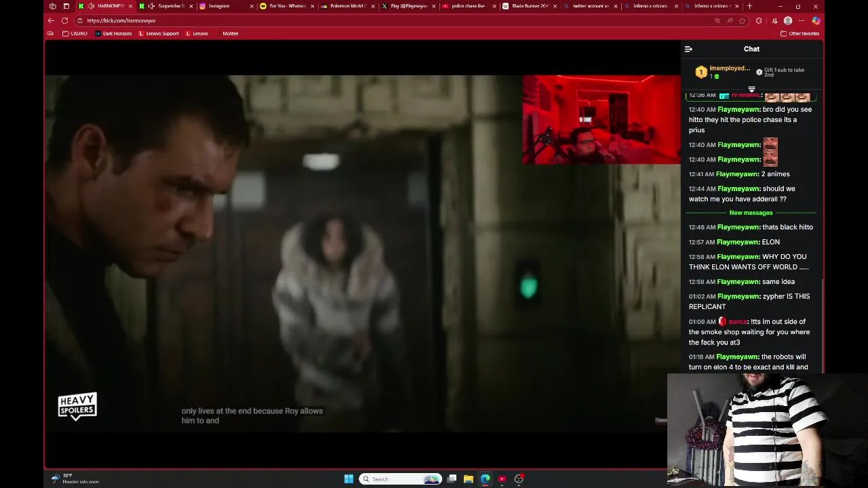Click Flaymeyawn's name on 'thats black hitto'
868x488 pixels.
click(x=738, y=227)
